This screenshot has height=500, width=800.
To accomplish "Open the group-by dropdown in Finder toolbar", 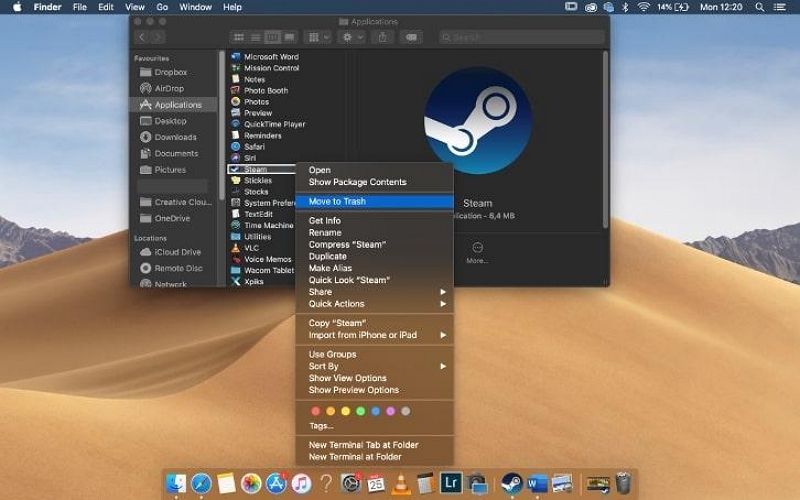I will 318,37.
